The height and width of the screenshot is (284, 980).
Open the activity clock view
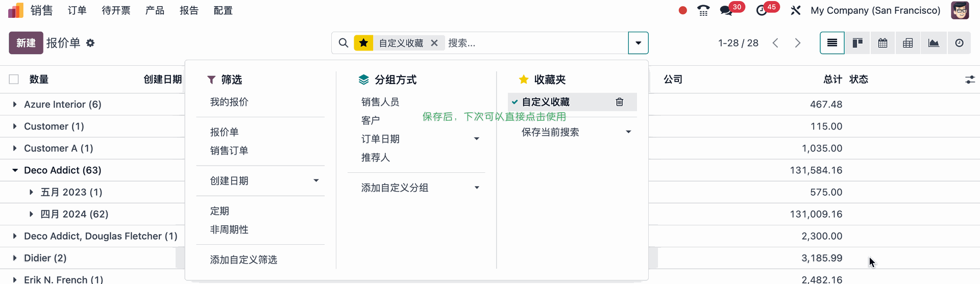coord(959,43)
